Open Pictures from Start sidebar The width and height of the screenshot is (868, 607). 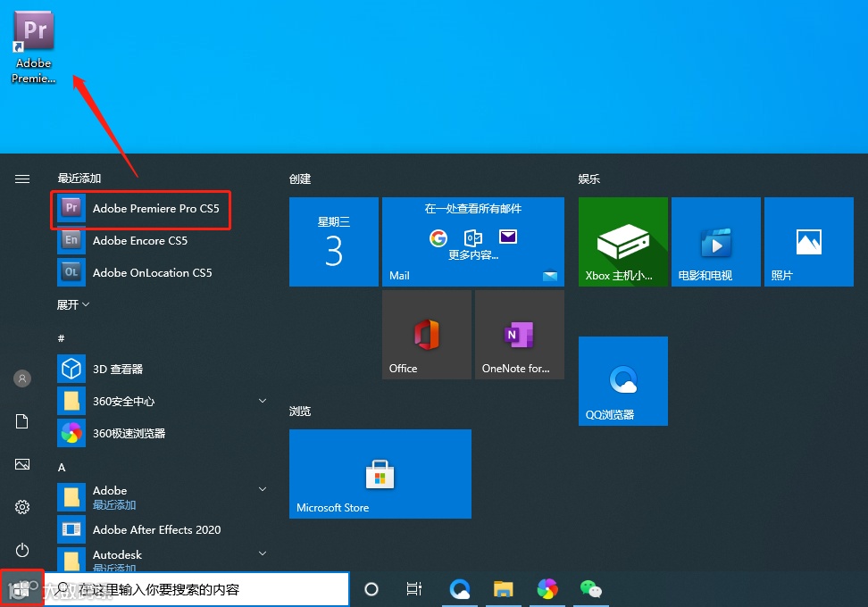point(22,464)
